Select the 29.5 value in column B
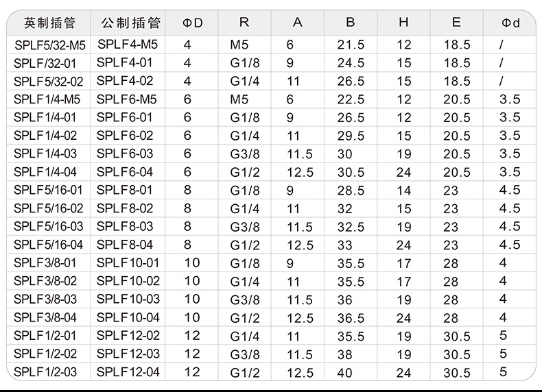 click(x=351, y=136)
